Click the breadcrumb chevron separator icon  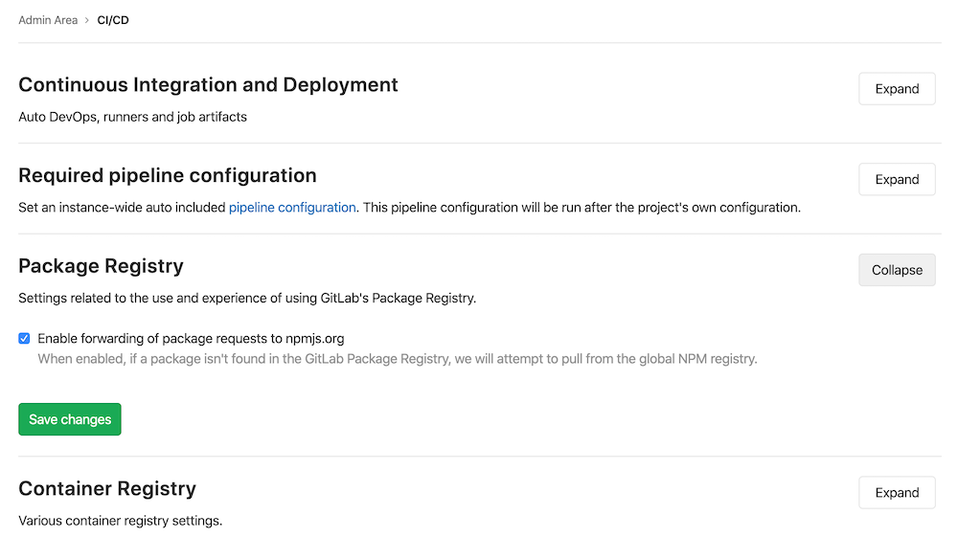coord(87,20)
